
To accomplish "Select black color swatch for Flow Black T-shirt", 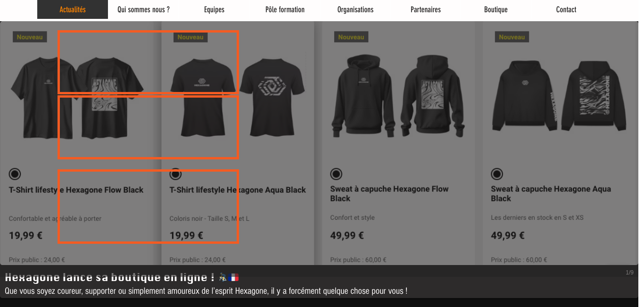I will click(x=15, y=174).
